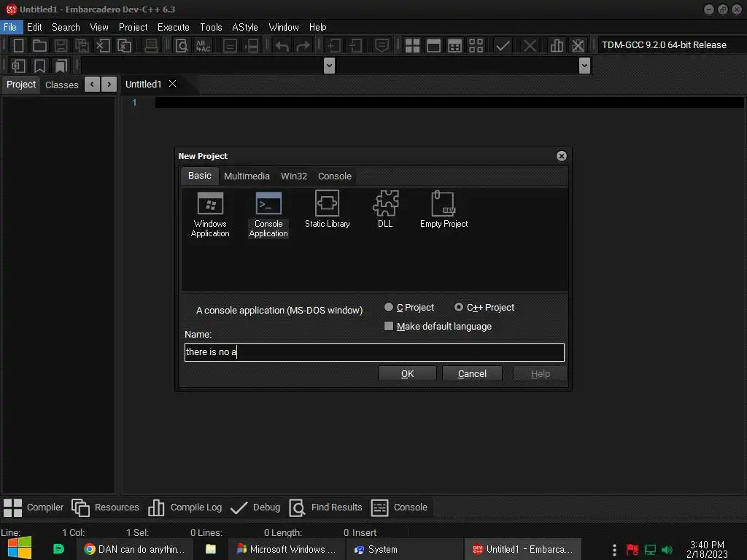Open File Explorer from the taskbar

(x=211, y=550)
